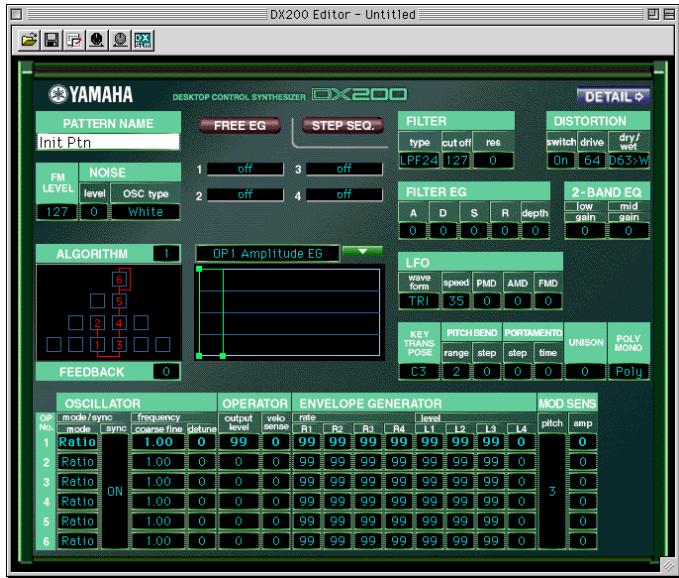This screenshot has height=578, width=679.
Task: Click the bottom-left green envelope handle
Action: pos(199,356)
